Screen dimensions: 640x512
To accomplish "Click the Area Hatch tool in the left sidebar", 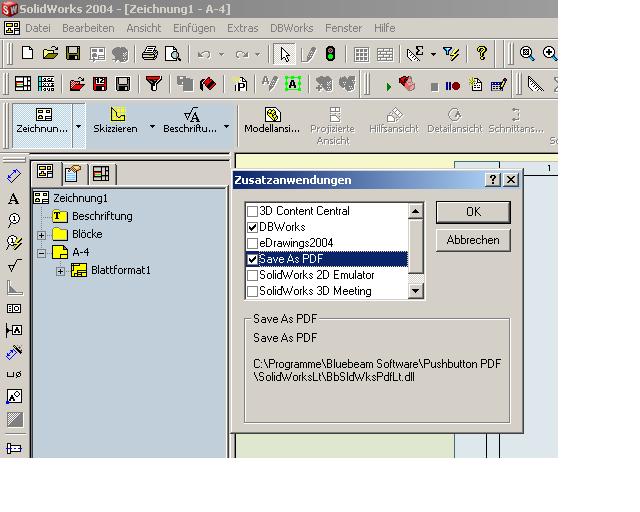I will click(x=15, y=419).
